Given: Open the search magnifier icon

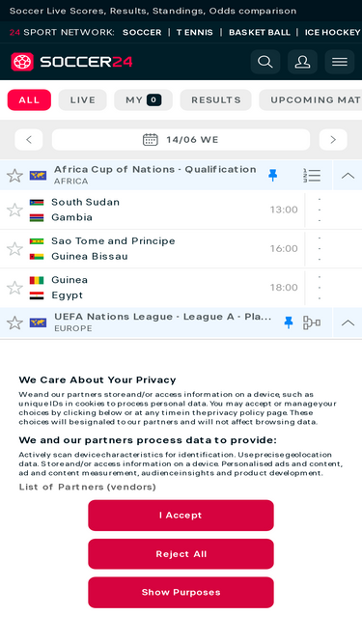Looking at the screenshot, I should coord(265,62).
